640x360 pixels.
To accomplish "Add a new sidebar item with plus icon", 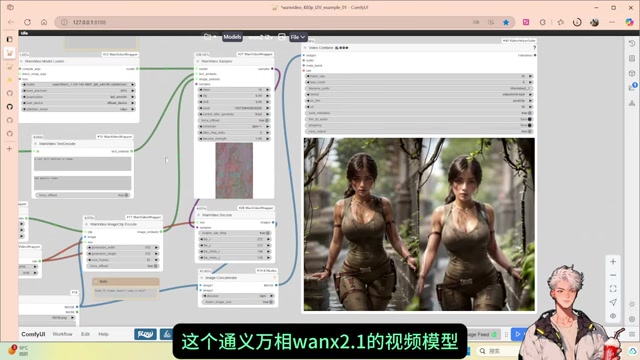I will tap(9, 149).
